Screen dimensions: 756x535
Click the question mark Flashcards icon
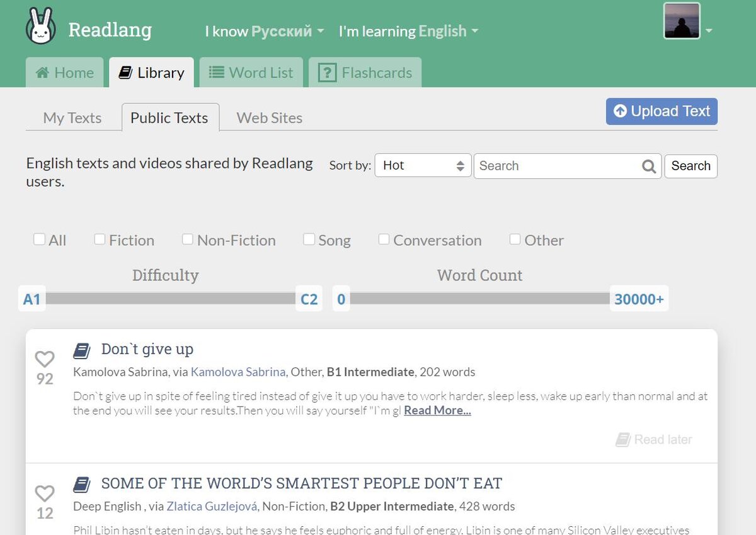tap(327, 73)
